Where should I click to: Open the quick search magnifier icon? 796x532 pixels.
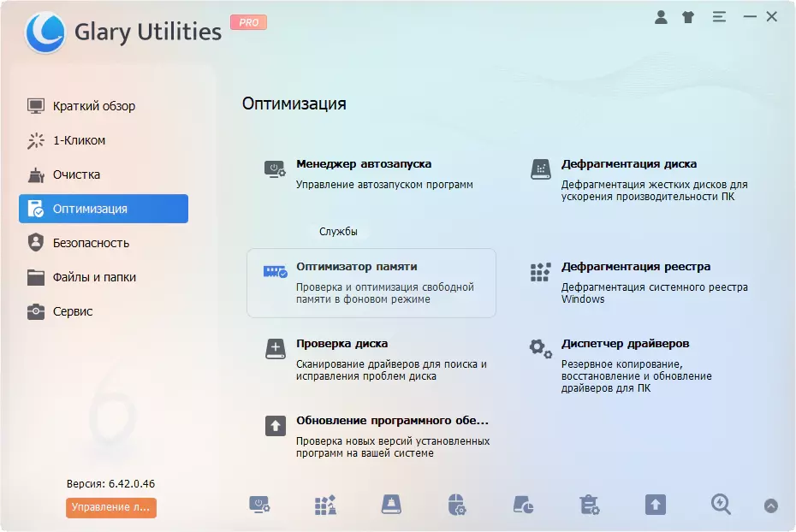(721, 505)
